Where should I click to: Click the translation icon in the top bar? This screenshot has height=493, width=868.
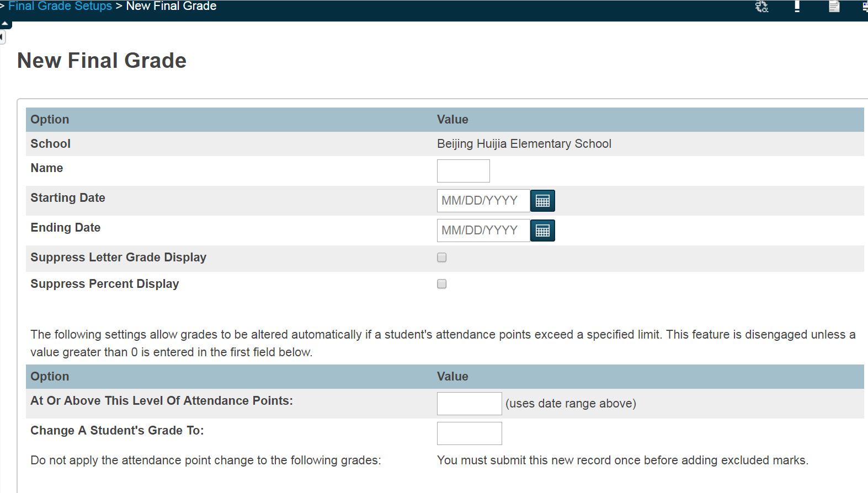(x=762, y=7)
